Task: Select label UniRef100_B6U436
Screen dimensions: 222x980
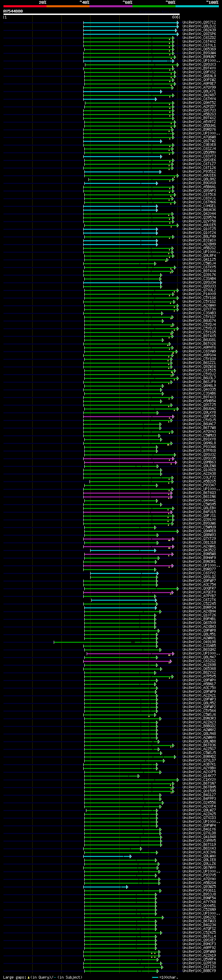Action: click(199, 210)
